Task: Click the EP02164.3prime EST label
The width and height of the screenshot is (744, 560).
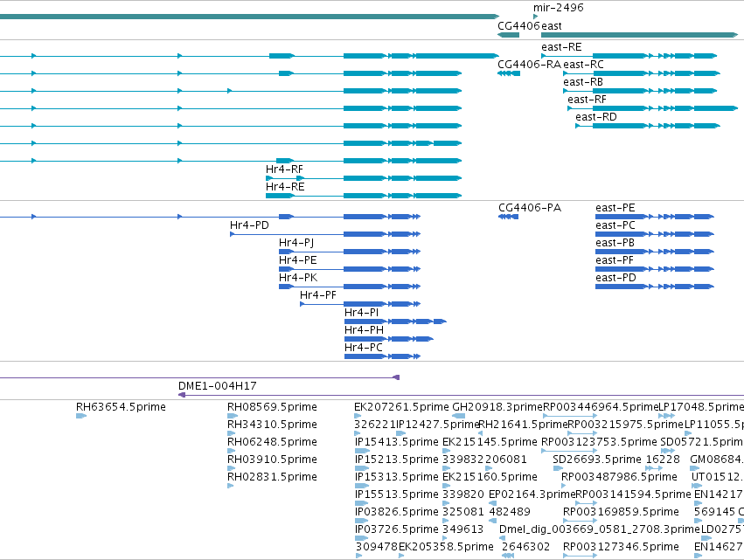Action: 532,494
